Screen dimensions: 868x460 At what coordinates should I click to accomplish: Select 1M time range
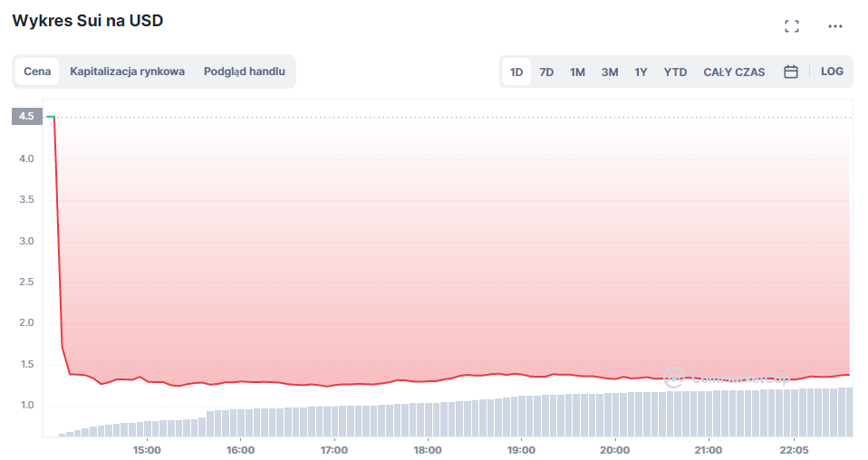577,72
